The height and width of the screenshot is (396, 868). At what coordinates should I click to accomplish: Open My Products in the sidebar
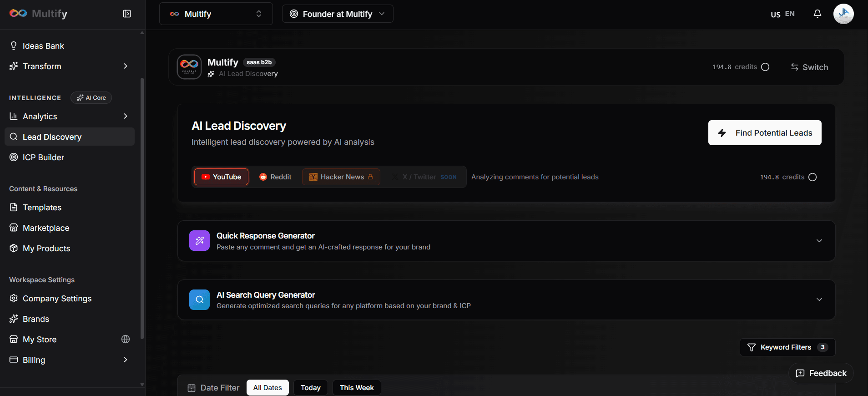(70, 249)
